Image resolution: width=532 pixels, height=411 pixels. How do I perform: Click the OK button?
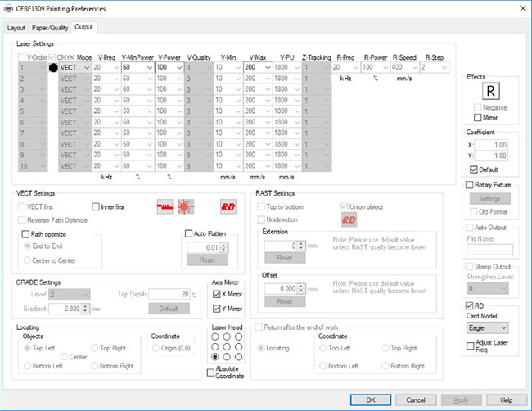(x=371, y=400)
